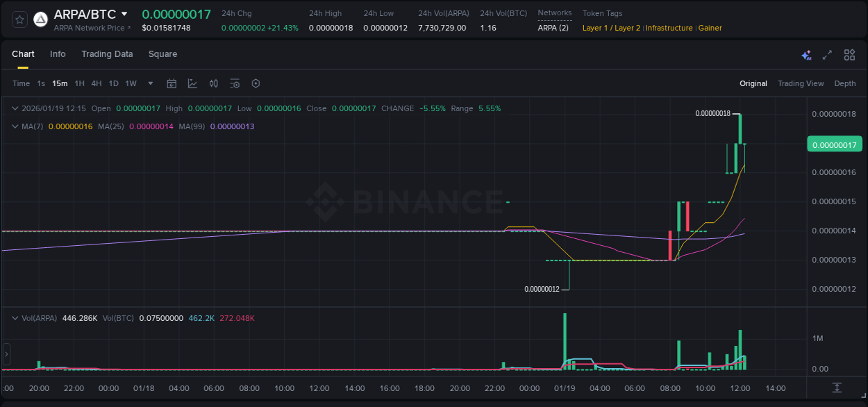Expand the extra timeframe options arrow

[149, 83]
